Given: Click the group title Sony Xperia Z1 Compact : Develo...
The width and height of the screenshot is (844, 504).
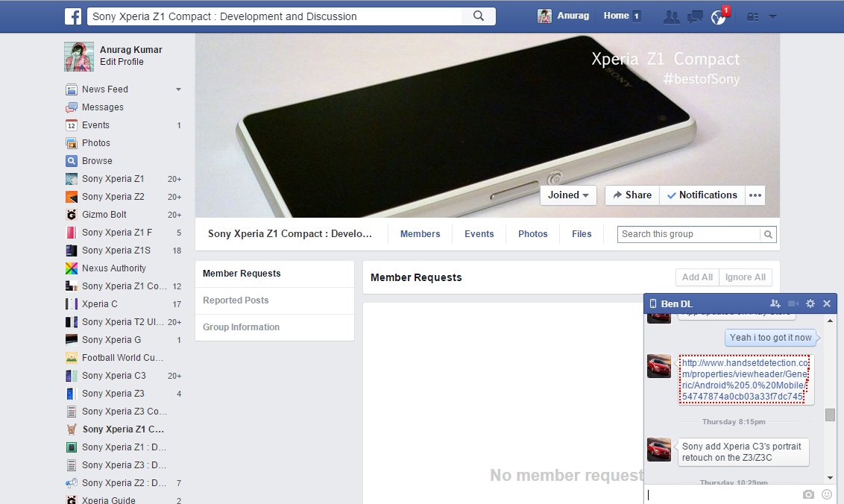Looking at the screenshot, I should 289,233.
